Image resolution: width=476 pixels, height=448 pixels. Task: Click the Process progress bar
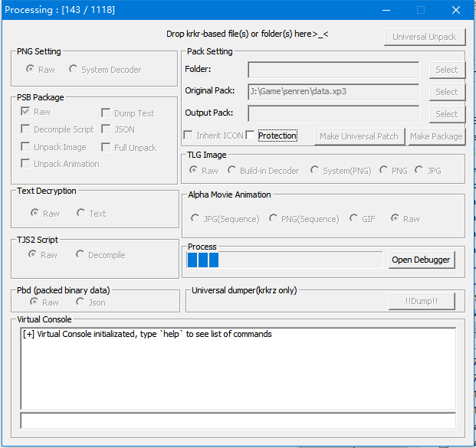click(x=284, y=260)
